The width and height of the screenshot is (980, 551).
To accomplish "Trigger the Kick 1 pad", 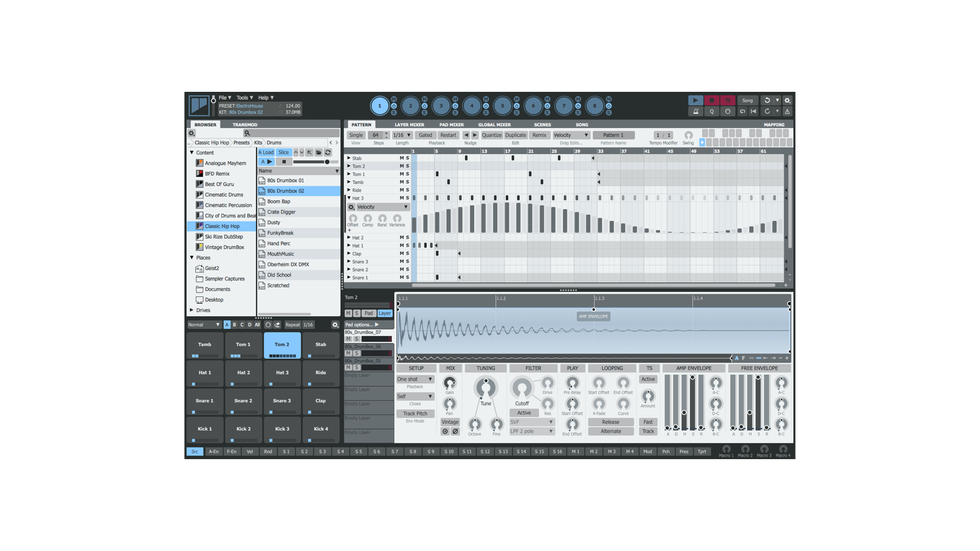I will point(205,429).
